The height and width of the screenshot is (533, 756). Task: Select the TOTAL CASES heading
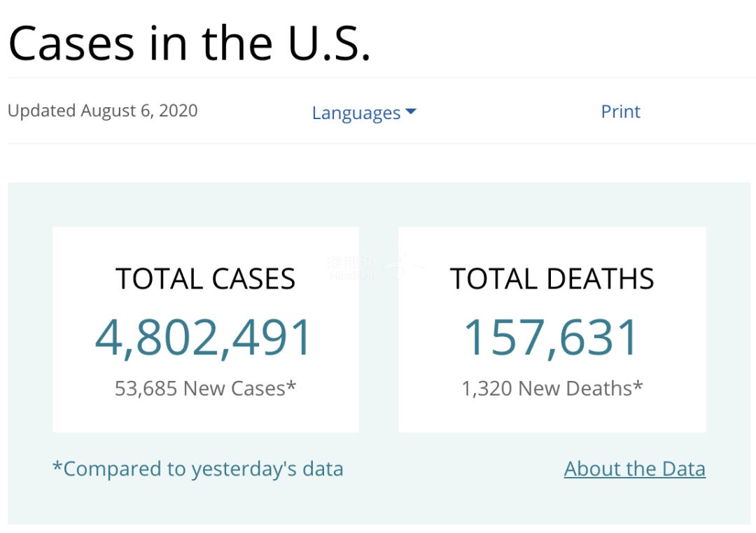(x=205, y=279)
